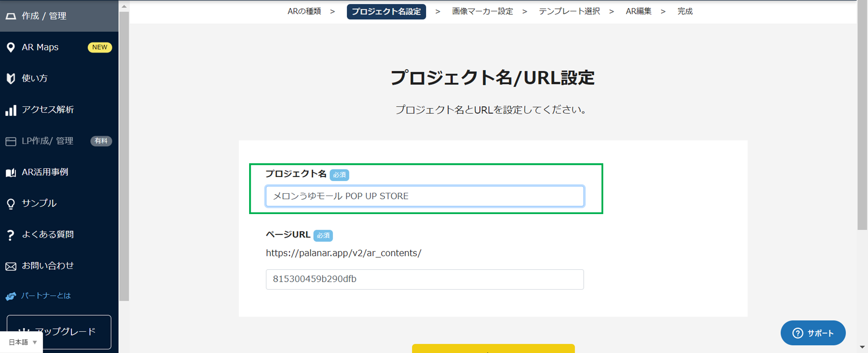The height and width of the screenshot is (353, 868).
Task: Go to the 画像マーカー設定 step
Action: [x=482, y=11]
